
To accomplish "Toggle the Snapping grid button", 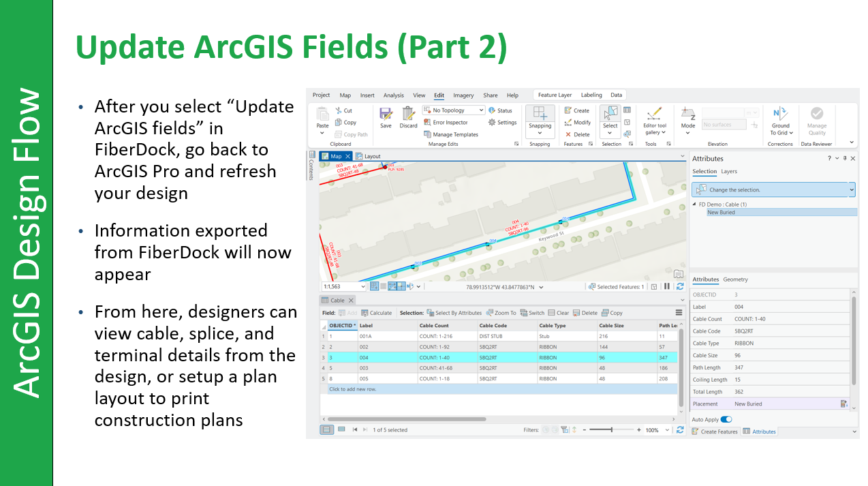I will point(540,112).
